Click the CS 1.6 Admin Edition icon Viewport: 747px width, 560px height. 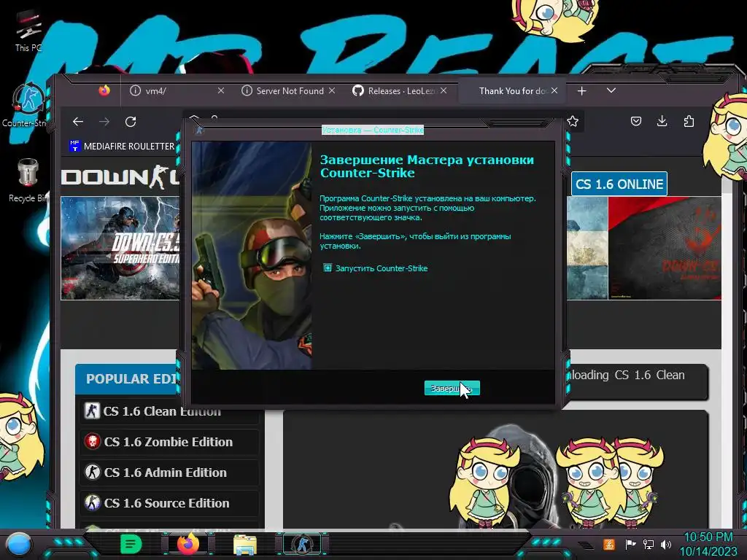(x=92, y=472)
